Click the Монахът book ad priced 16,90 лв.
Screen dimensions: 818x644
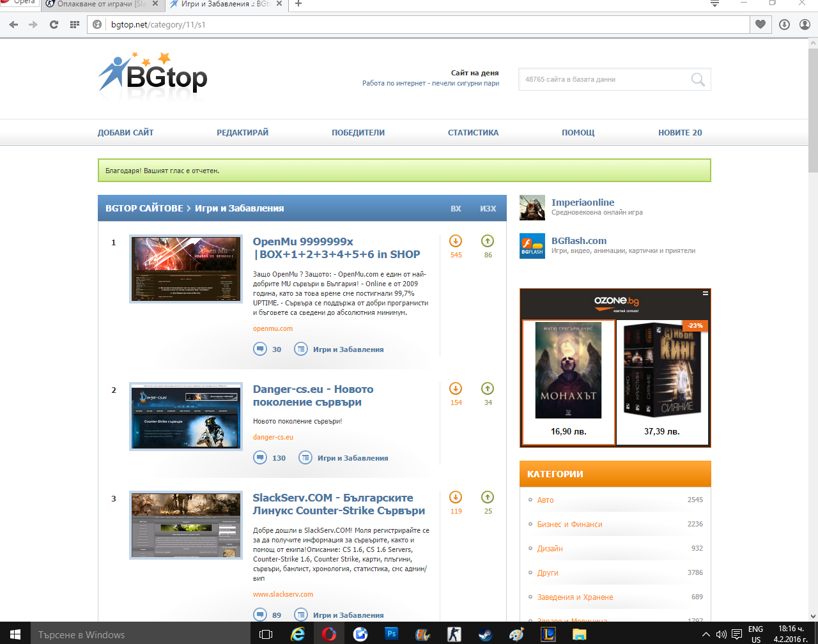point(569,382)
